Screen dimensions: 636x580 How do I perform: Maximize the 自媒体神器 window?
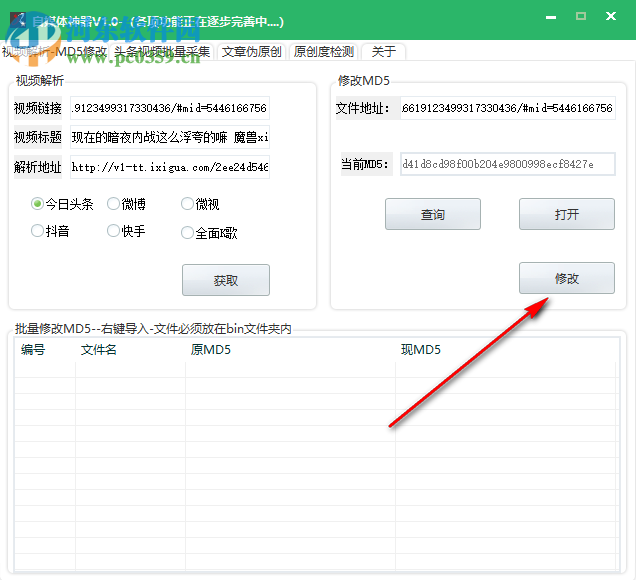581,16
